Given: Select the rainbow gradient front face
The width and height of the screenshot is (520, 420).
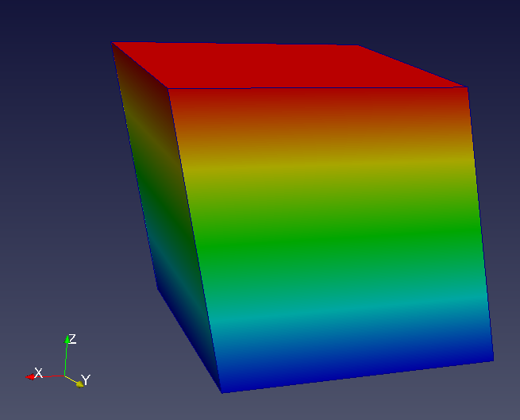Looking at the screenshot, I should (x=330, y=239).
